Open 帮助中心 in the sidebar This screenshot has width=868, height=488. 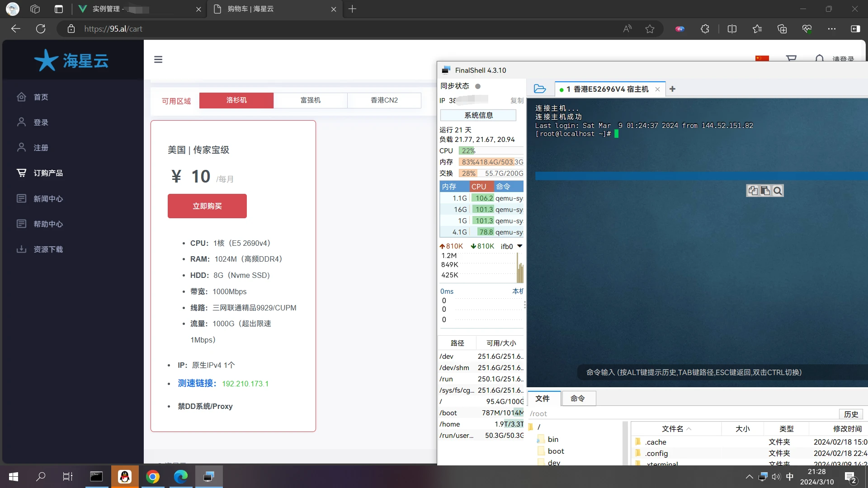pyautogui.click(x=47, y=224)
